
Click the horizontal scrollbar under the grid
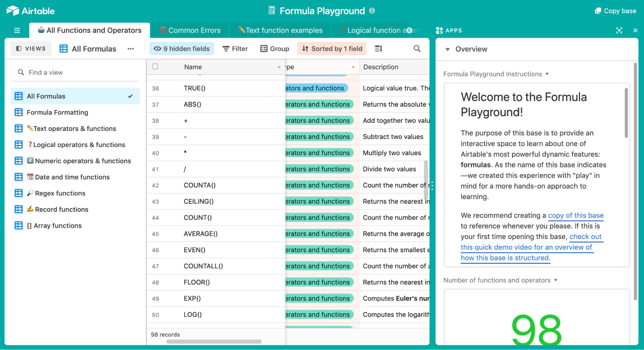214,341
